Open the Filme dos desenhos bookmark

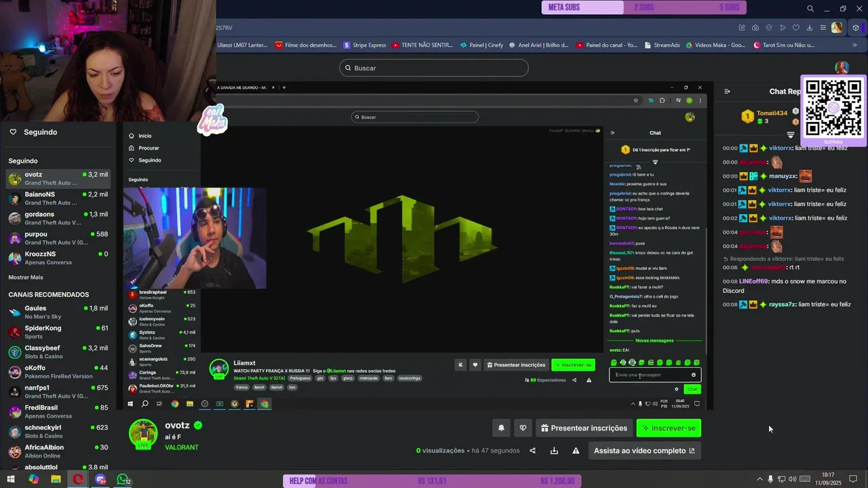click(x=306, y=45)
